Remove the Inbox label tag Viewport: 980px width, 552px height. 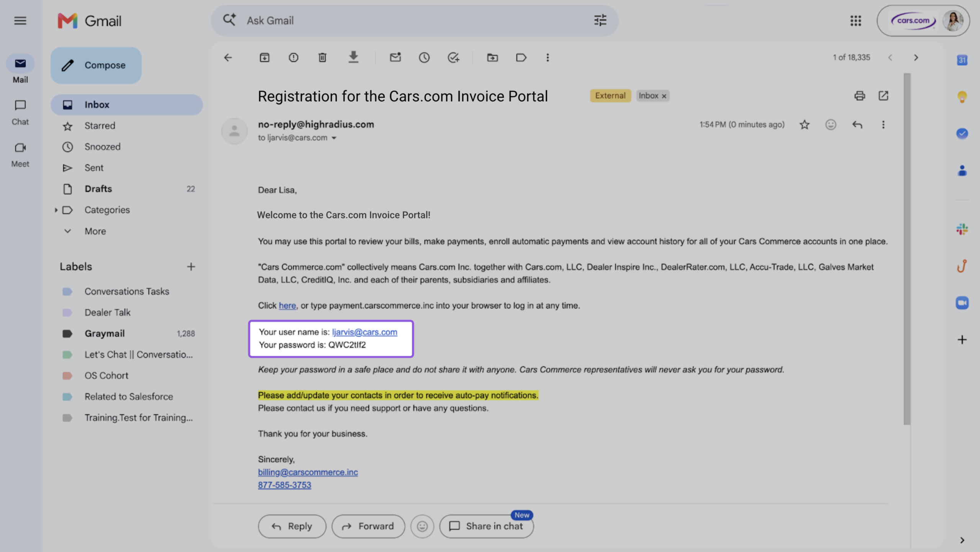pos(665,96)
